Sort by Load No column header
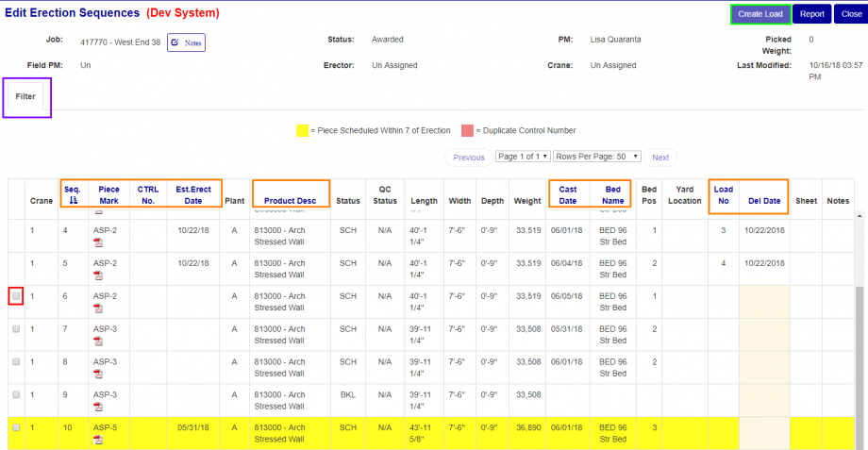The width and height of the screenshot is (868, 450). 723,195
